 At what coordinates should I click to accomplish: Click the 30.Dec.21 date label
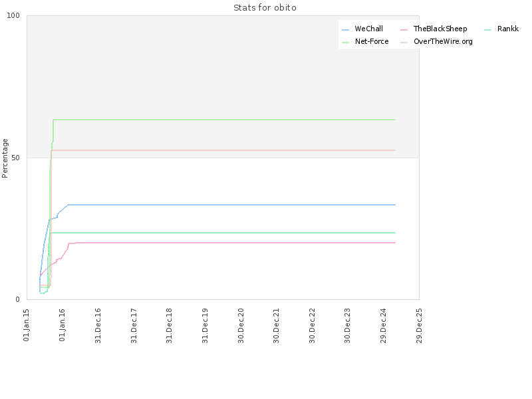(276, 326)
